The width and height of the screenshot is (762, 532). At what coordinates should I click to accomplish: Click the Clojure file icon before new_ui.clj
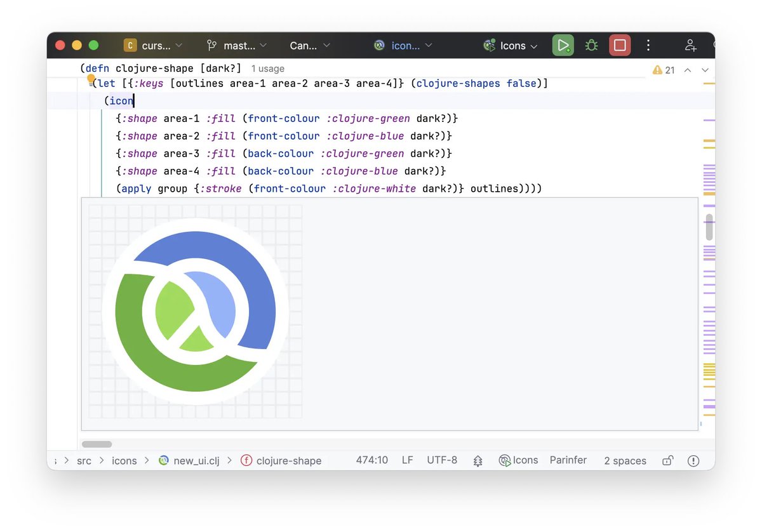pos(164,461)
